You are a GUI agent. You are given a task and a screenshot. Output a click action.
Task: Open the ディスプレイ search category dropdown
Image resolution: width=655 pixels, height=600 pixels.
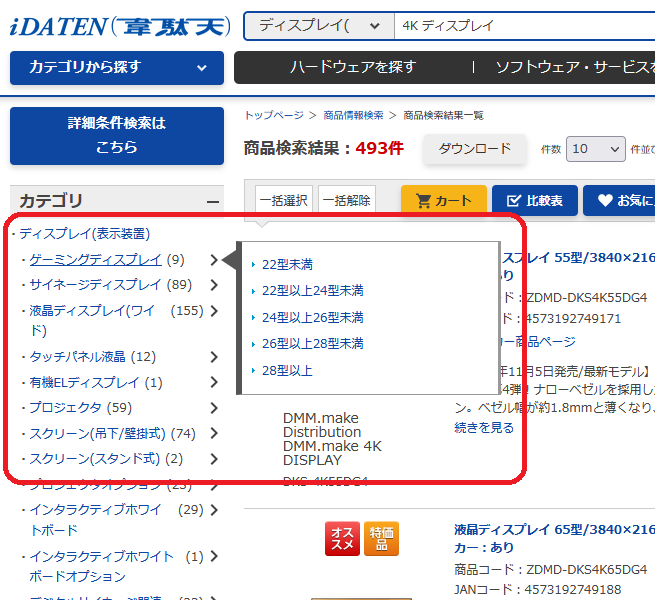pyautogui.click(x=318, y=26)
